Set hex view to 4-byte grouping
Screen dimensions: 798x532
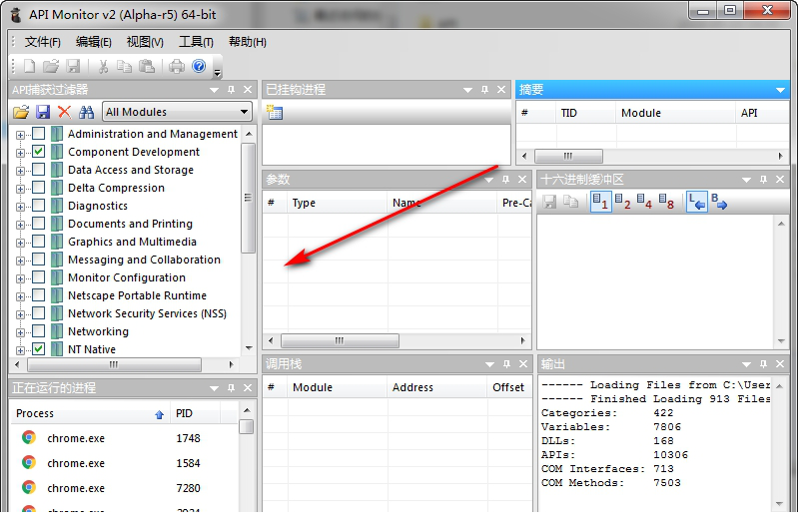[644, 202]
